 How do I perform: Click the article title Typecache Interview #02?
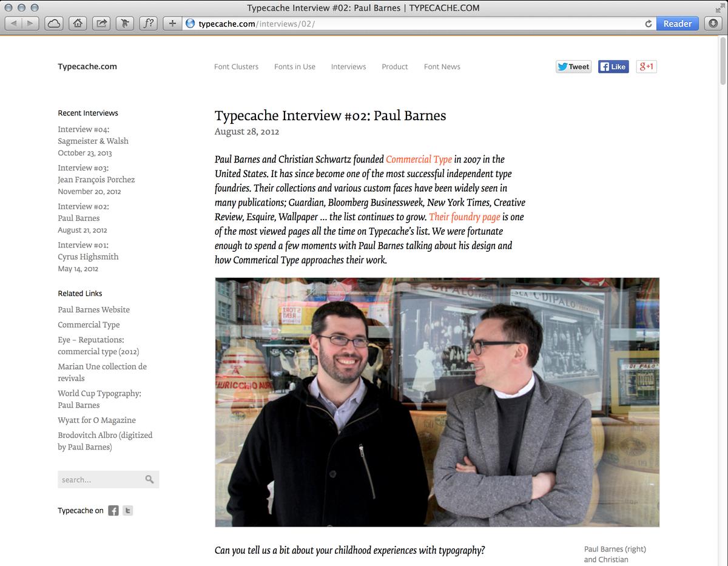(330, 115)
